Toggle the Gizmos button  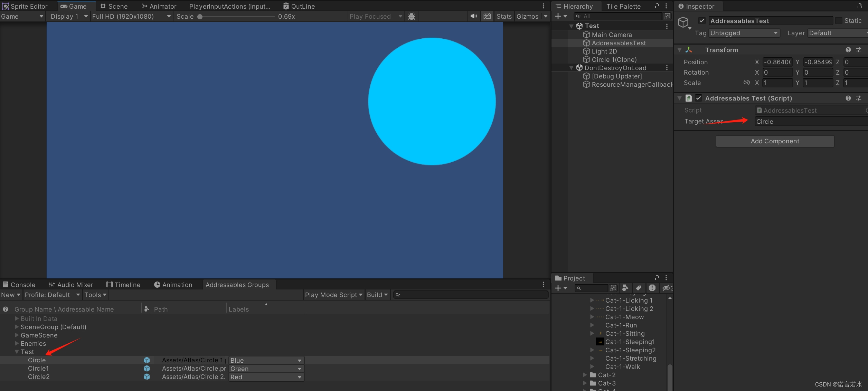pos(527,16)
